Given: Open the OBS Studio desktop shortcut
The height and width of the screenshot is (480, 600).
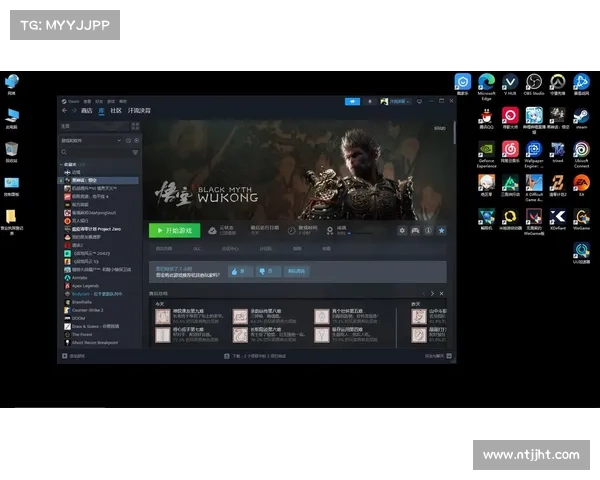Looking at the screenshot, I should coord(534,85).
